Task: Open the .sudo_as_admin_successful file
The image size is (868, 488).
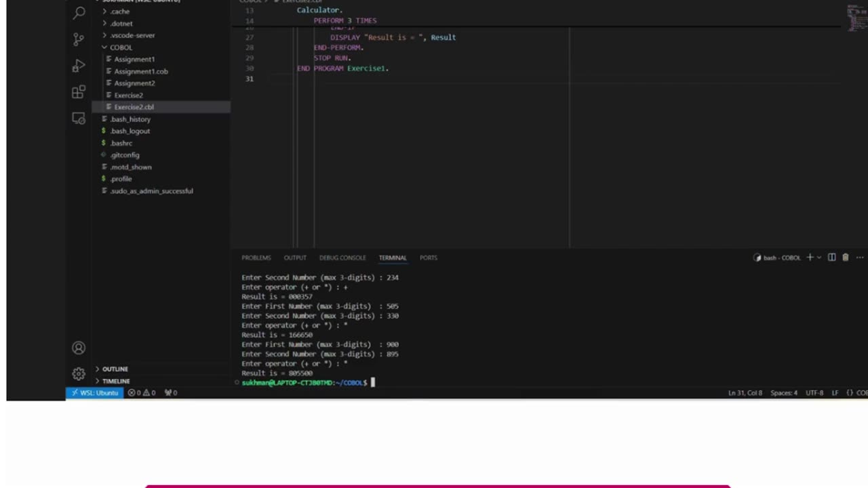Action: 151,191
